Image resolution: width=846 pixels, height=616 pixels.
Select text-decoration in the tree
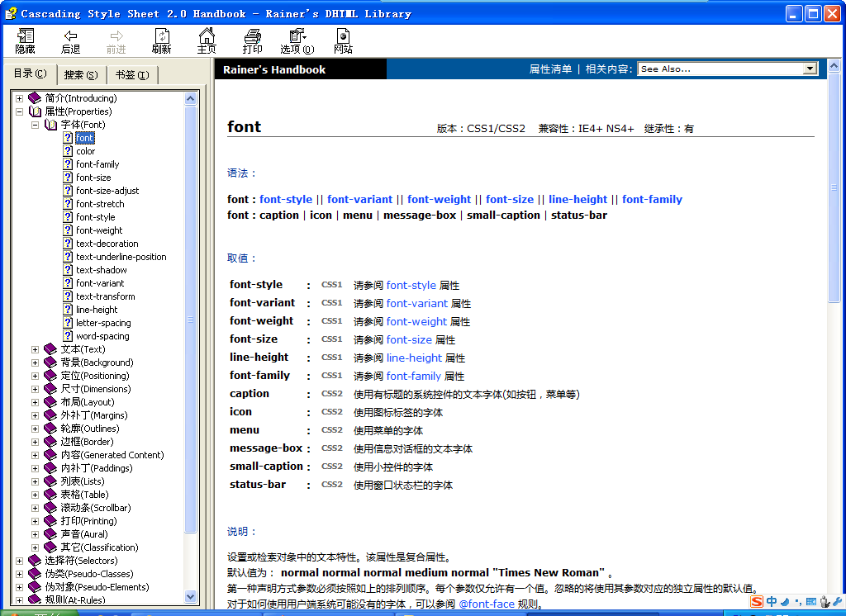[x=107, y=244]
